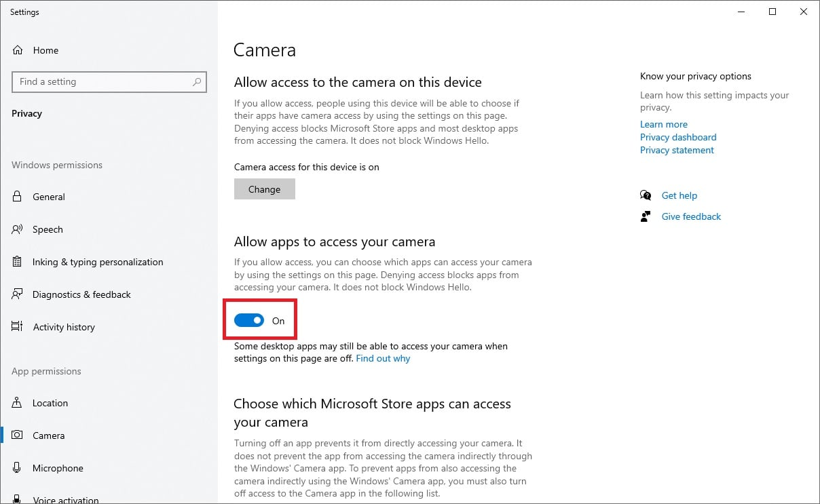820x504 pixels.
Task: Minimize the Settings window
Action: coord(741,12)
